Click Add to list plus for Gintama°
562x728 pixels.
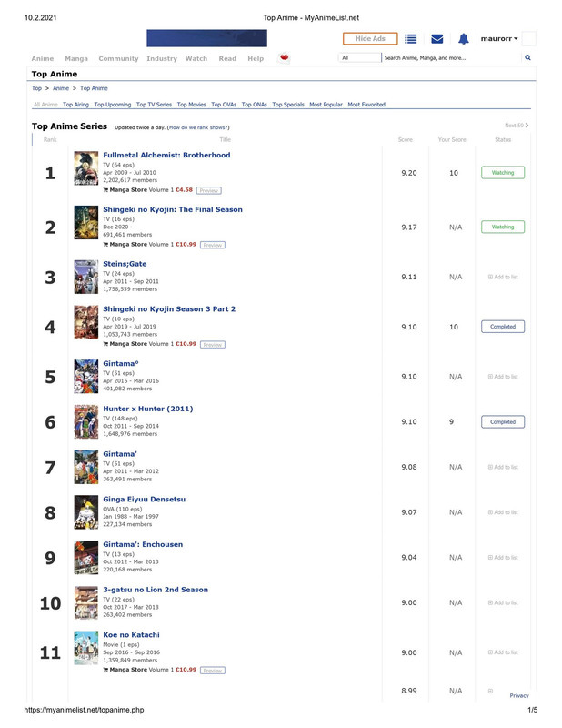[x=491, y=376]
